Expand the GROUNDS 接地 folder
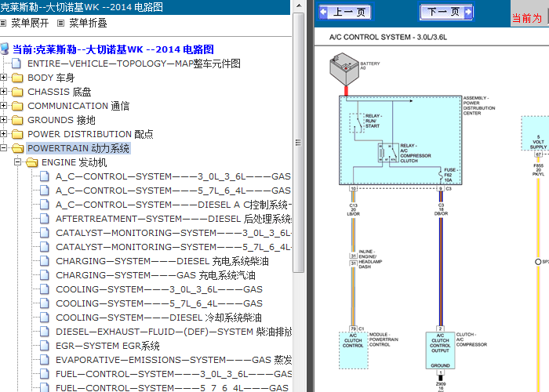The height and width of the screenshot is (392, 549). [3, 120]
